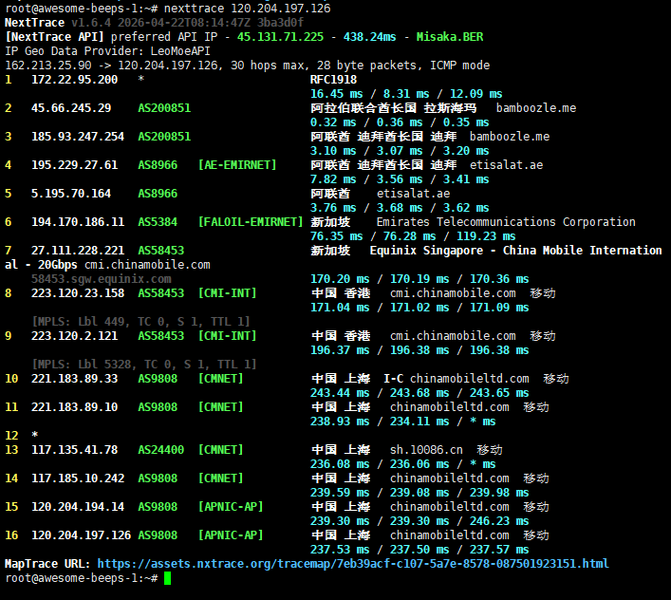This screenshot has width=671, height=600.
Task: Click AS5384 on hop 6
Action: pyautogui.click(x=157, y=222)
